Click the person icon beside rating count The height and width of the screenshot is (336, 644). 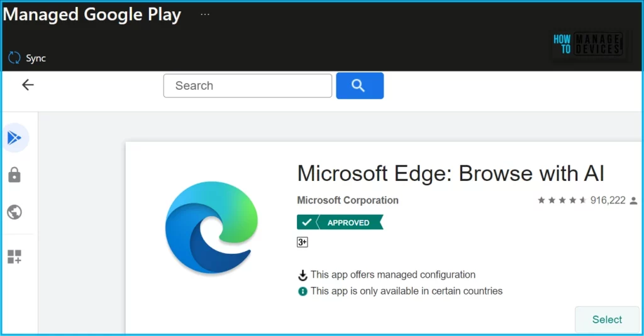click(x=633, y=201)
